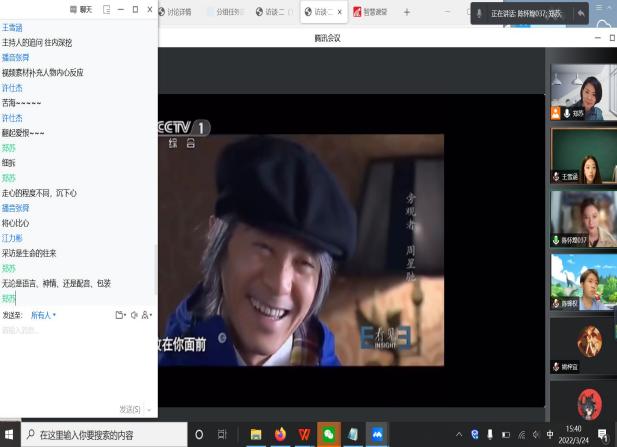Type in the chat message input box
The image size is (617, 447).
78,360
